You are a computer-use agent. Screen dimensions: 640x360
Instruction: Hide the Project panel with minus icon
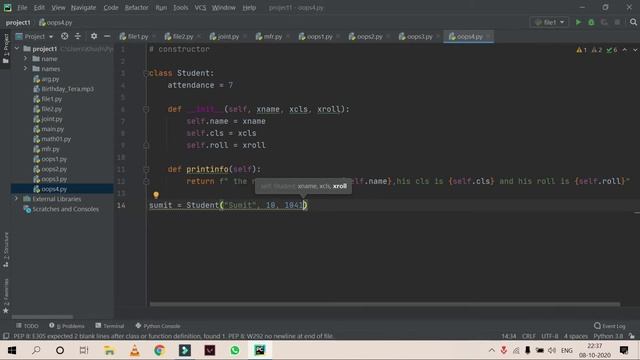coord(107,36)
